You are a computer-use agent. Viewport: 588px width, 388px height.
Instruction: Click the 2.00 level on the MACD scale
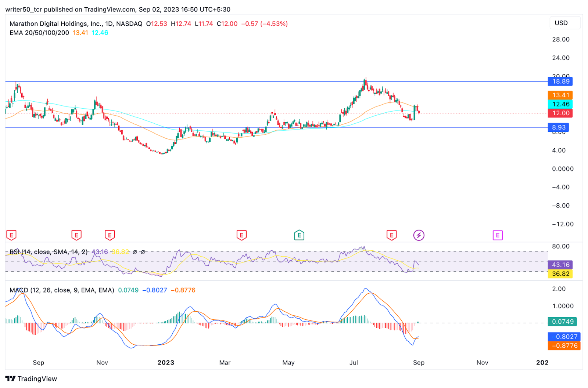559,289
